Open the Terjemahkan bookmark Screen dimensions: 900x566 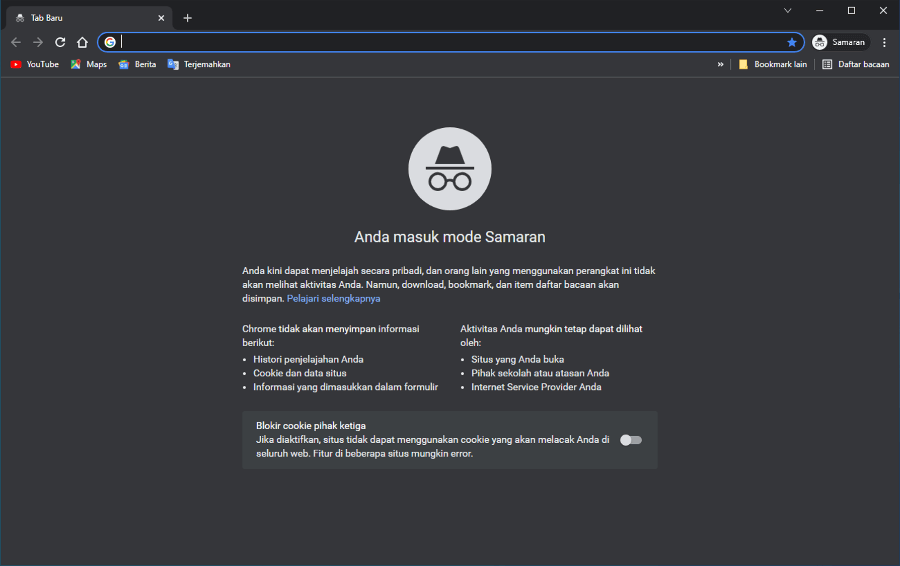199,64
